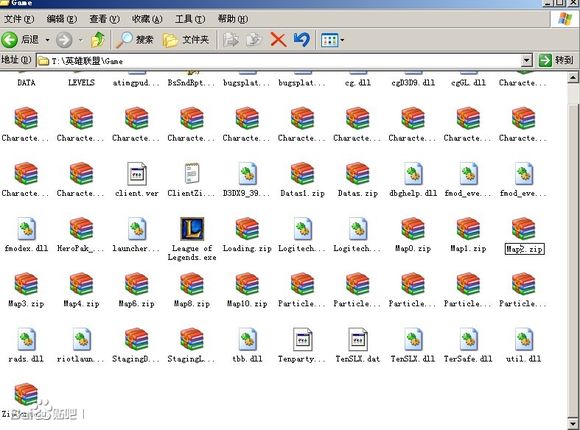
Task: Select the League of Legends.exe icon
Action: coord(192,229)
